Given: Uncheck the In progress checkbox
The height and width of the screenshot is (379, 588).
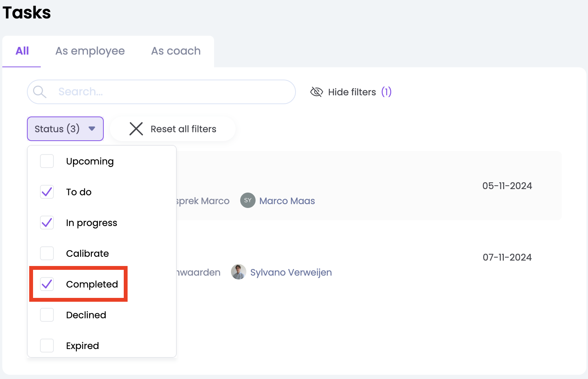Looking at the screenshot, I should pyautogui.click(x=47, y=223).
